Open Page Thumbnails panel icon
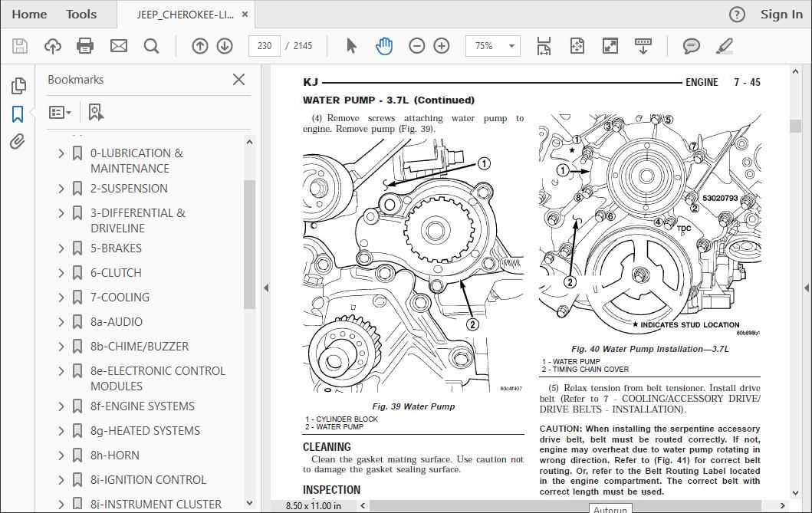Image resolution: width=812 pixels, height=513 pixels. (18, 85)
